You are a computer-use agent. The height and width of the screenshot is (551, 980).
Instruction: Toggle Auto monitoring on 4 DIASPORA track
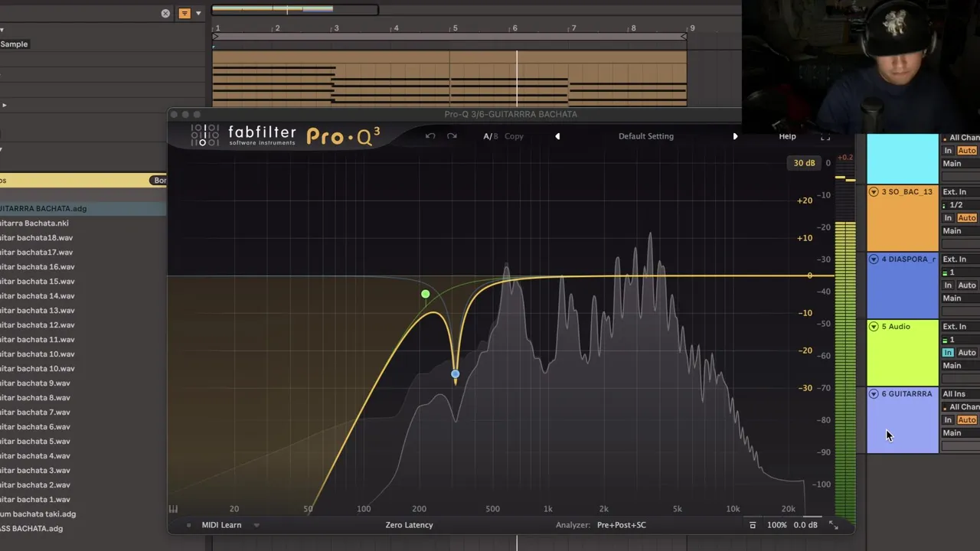pyautogui.click(x=967, y=285)
